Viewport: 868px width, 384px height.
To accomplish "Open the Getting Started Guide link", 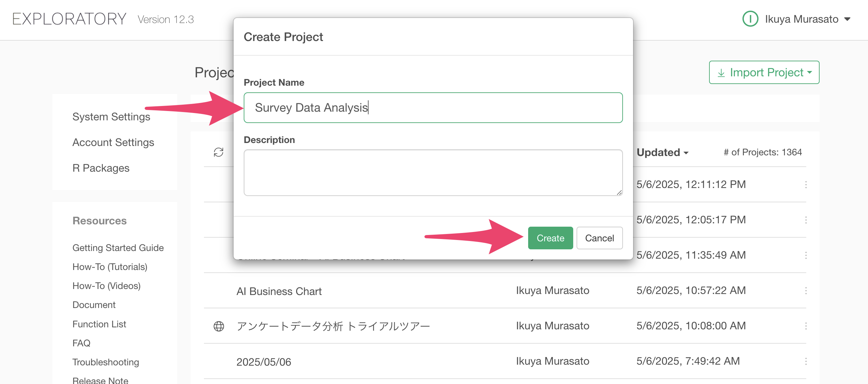I will point(118,248).
